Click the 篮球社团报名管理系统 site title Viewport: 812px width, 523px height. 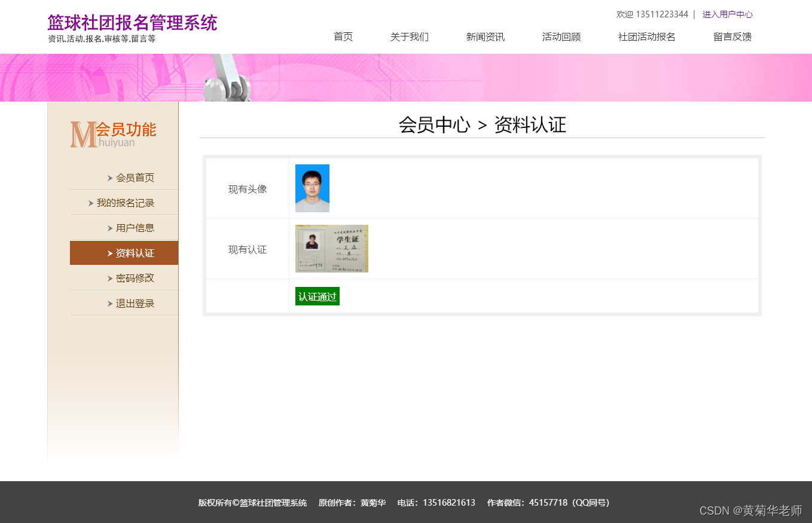point(132,23)
